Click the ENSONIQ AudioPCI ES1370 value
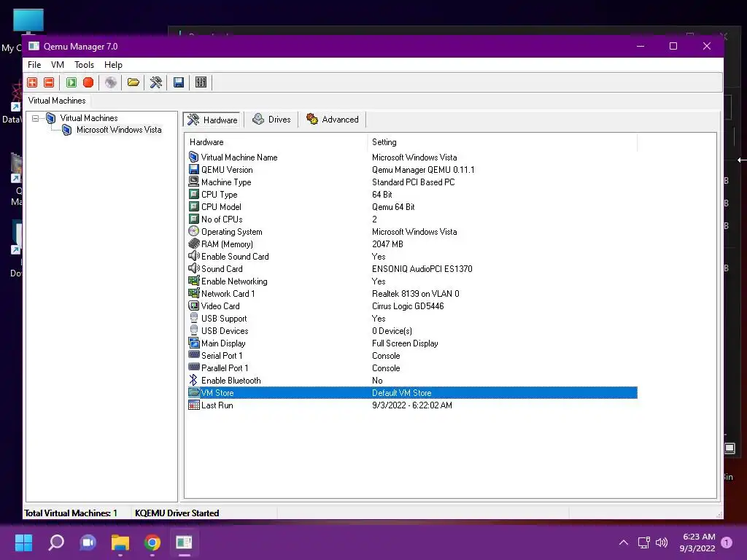The height and width of the screenshot is (560, 747). point(422,268)
